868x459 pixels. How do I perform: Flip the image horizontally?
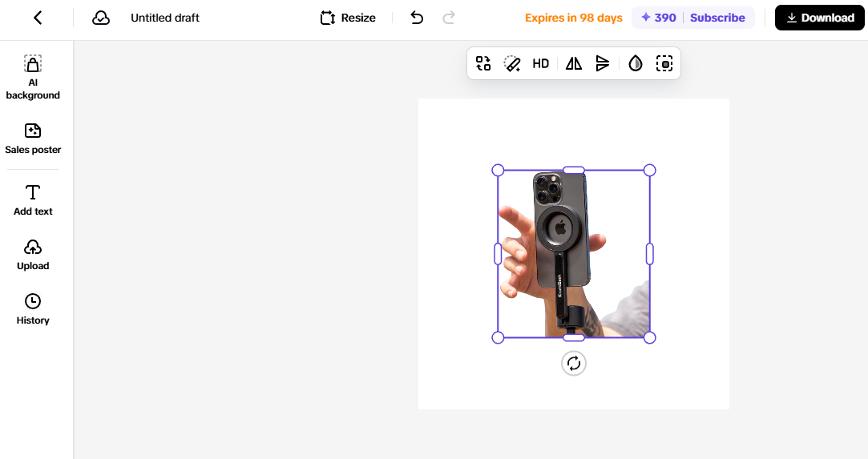pyautogui.click(x=574, y=63)
